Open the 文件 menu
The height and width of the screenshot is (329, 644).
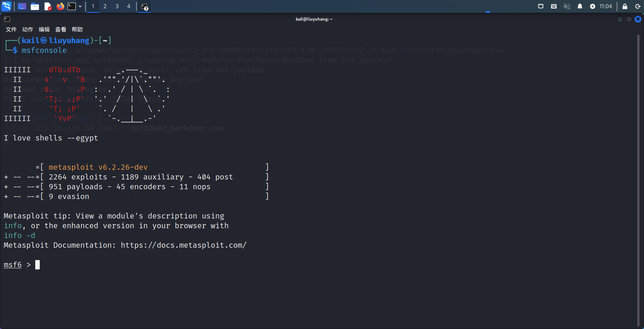[x=11, y=29]
